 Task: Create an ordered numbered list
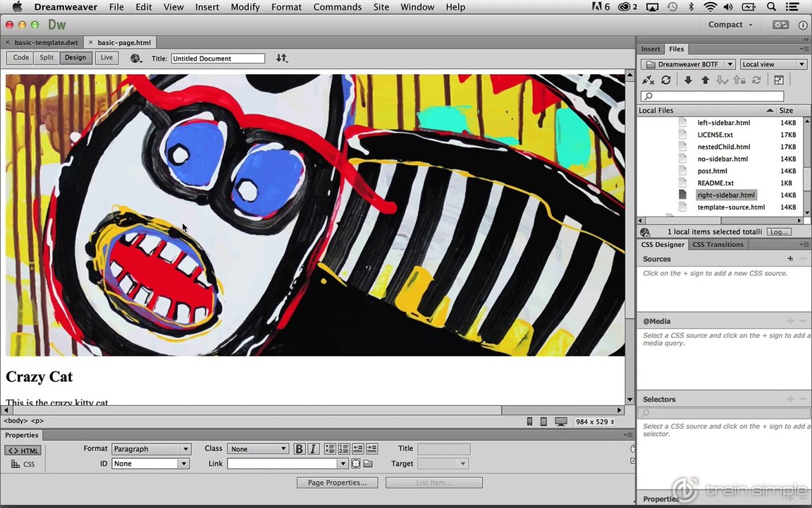click(x=344, y=449)
